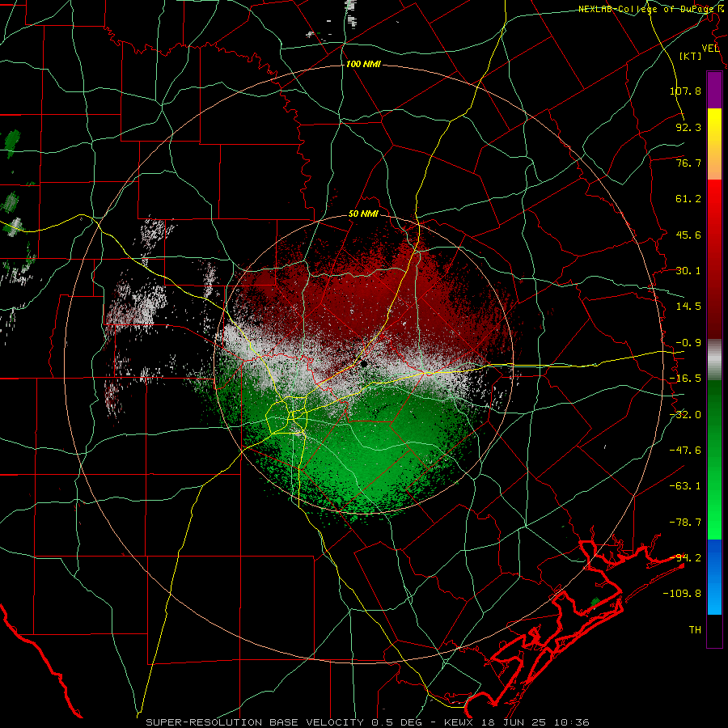Click the -16.5 velocity scale value
The image size is (728, 728).
point(685,379)
